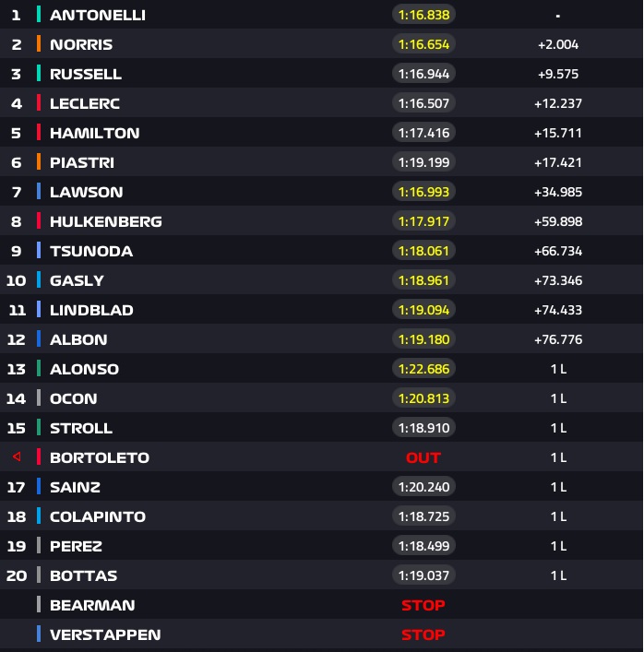The width and height of the screenshot is (644, 652).
Task: Click Lawson's yellow lap time 1:16.993
Action: [423, 192]
